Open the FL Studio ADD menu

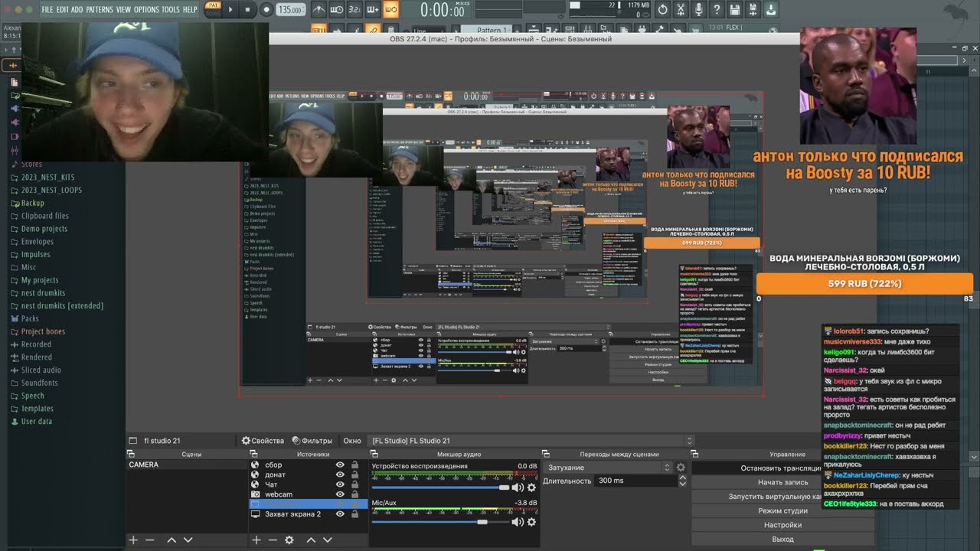77,10
